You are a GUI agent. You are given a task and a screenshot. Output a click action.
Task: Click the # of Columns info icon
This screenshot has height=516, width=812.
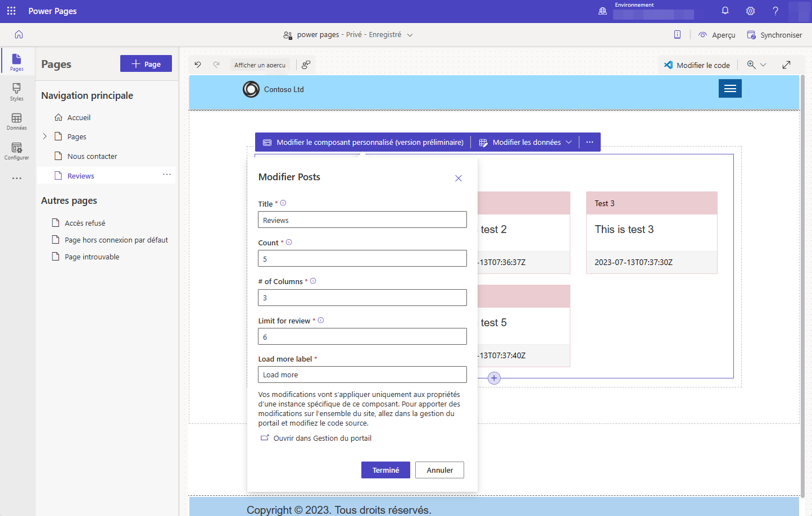313,281
